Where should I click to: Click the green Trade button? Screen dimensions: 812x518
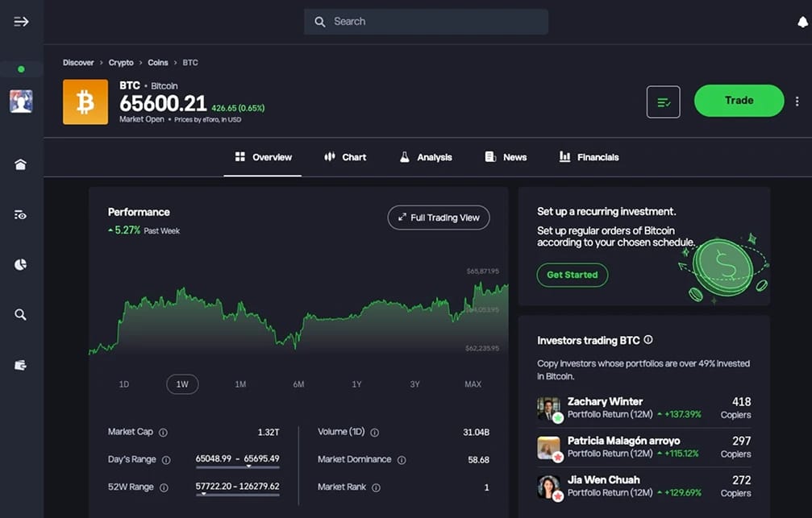(x=739, y=101)
